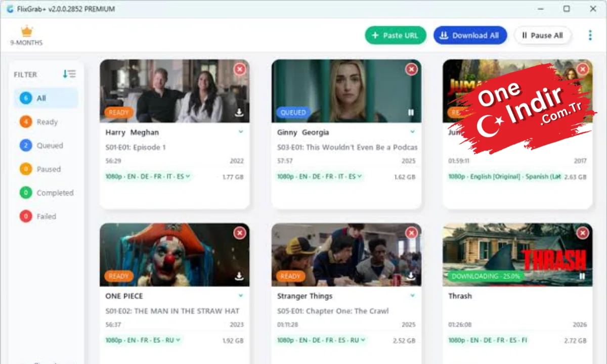Remove the Harry Meghan card

(x=240, y=69)
